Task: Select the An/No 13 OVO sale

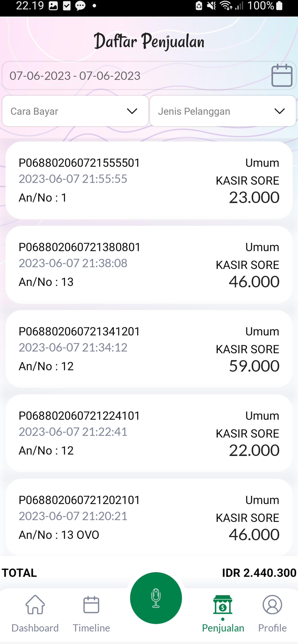Action: coord(149,517)
